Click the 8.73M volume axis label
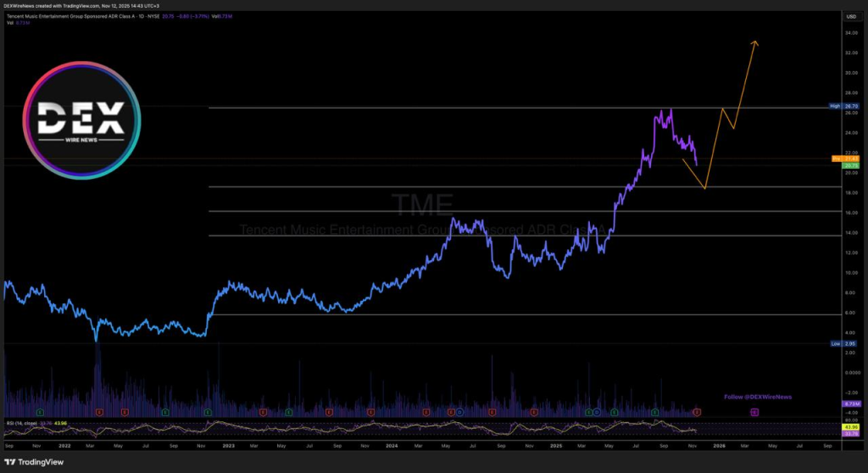The height and width of the screenshot is (473, 868). [x=850, y=404]
